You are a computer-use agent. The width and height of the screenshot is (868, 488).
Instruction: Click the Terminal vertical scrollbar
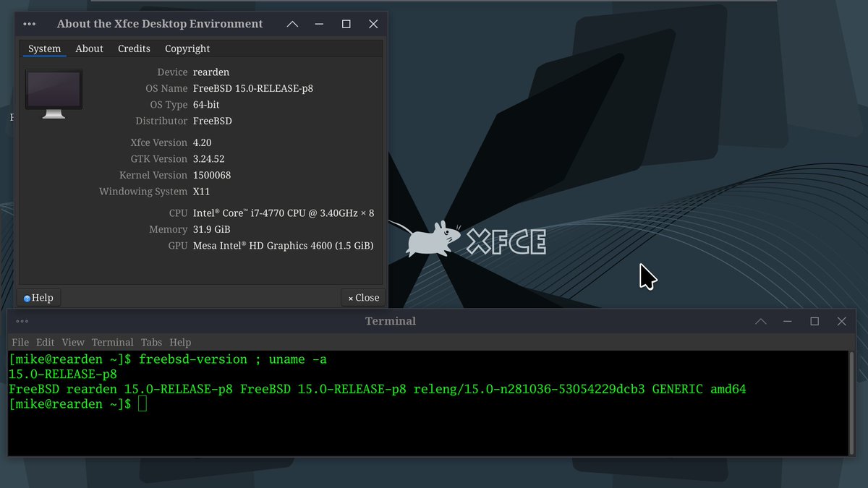click(851, 403)
